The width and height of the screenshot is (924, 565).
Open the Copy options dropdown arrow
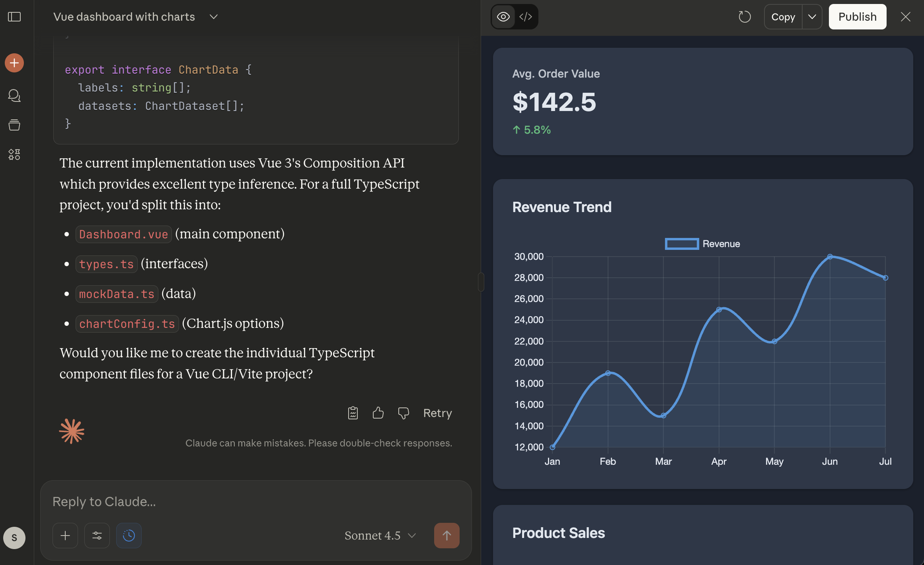click(812, 17)
